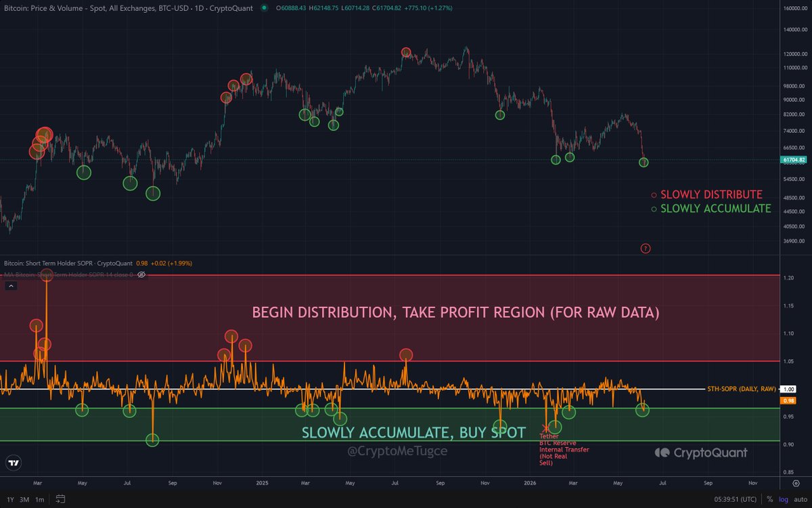This screenshot has width=812, height=508.
Task: Click the +775.10 (+1.27%) change value
Action: point(429,7)
